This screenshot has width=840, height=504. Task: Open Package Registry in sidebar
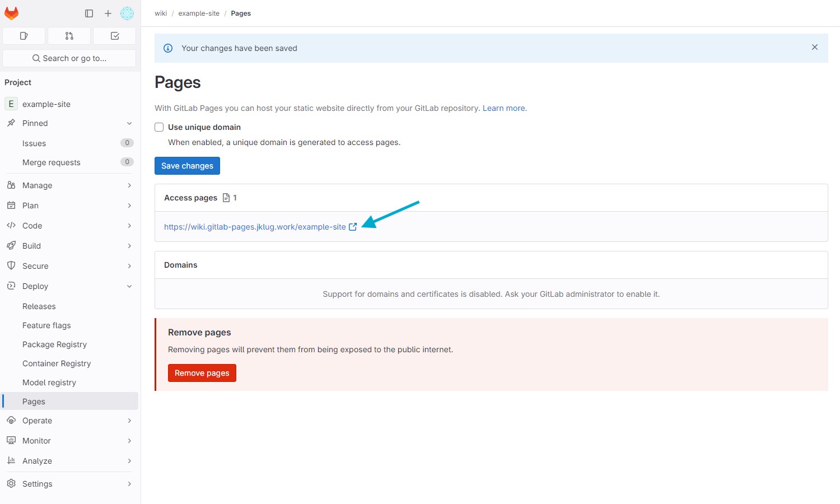(x=54, y=344)
